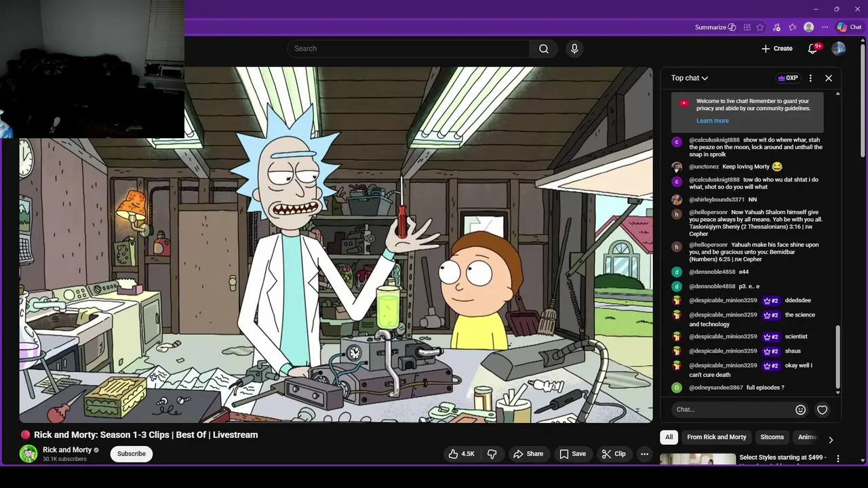Focus the Chat message input field
868x488 pixels.
[x=731, y=409]
